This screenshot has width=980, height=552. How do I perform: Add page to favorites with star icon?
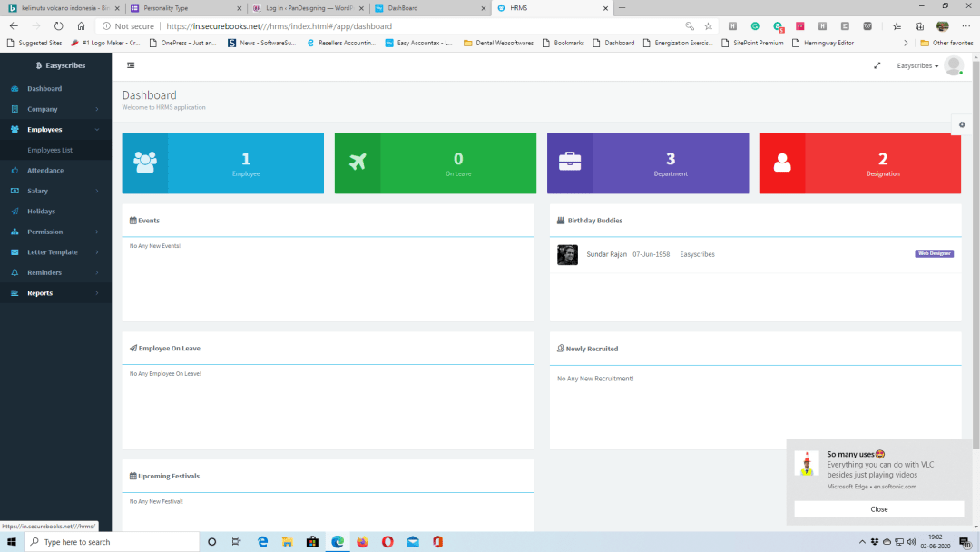click(x=708, y=26)
